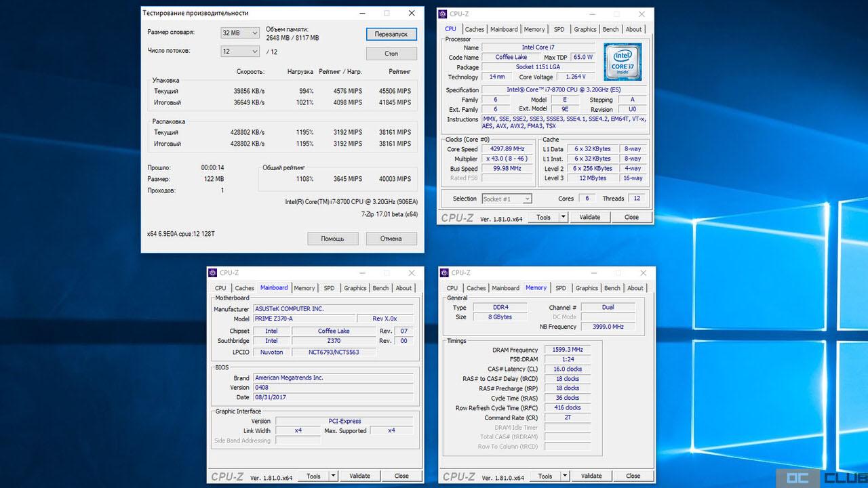Click the Code Name Coffee Lake field

tap(511, 57)
